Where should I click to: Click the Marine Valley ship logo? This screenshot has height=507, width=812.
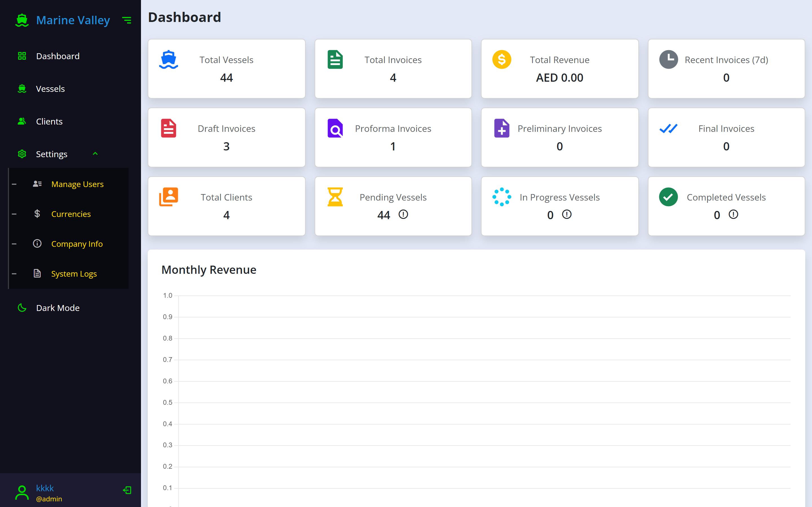click(x=22, y=21)
